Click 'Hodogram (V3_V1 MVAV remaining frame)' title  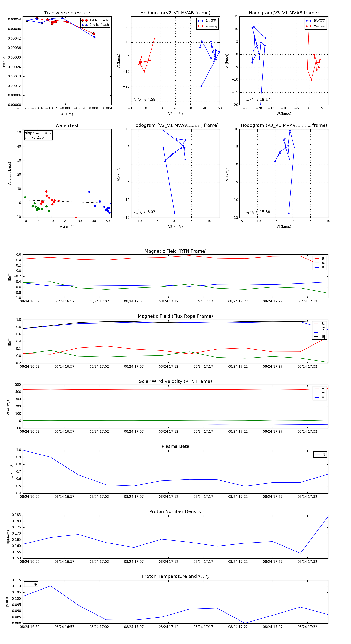click(284, 125)
